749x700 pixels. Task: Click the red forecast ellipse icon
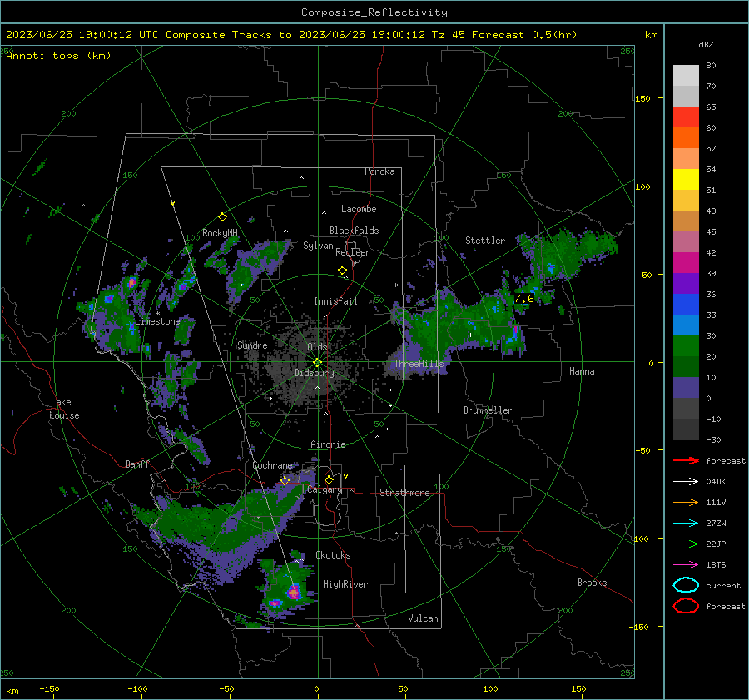[686, 606]
